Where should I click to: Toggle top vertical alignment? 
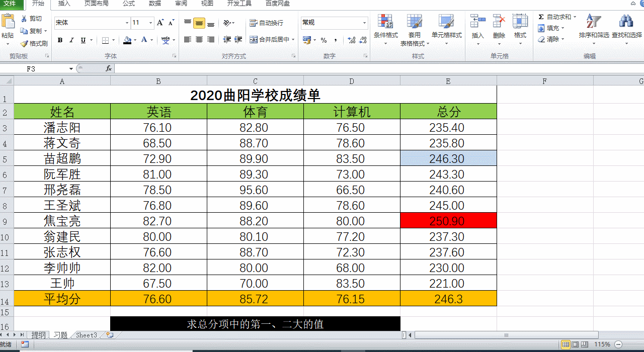188,23
